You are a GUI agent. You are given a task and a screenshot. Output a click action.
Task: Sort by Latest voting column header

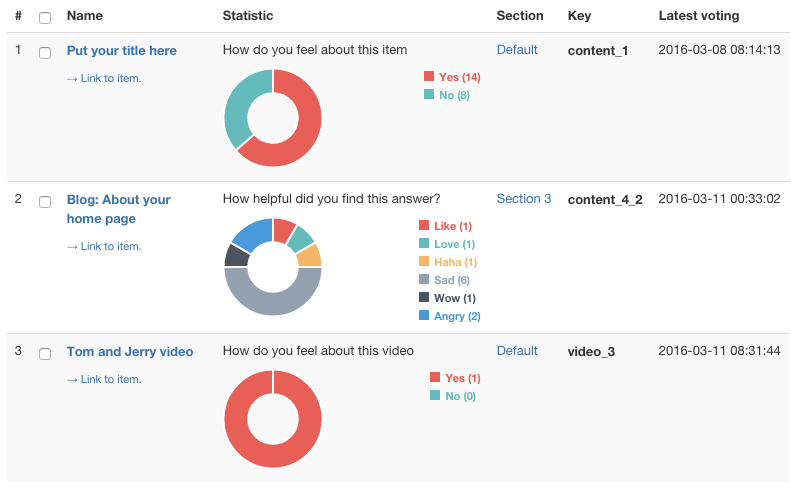699,16
